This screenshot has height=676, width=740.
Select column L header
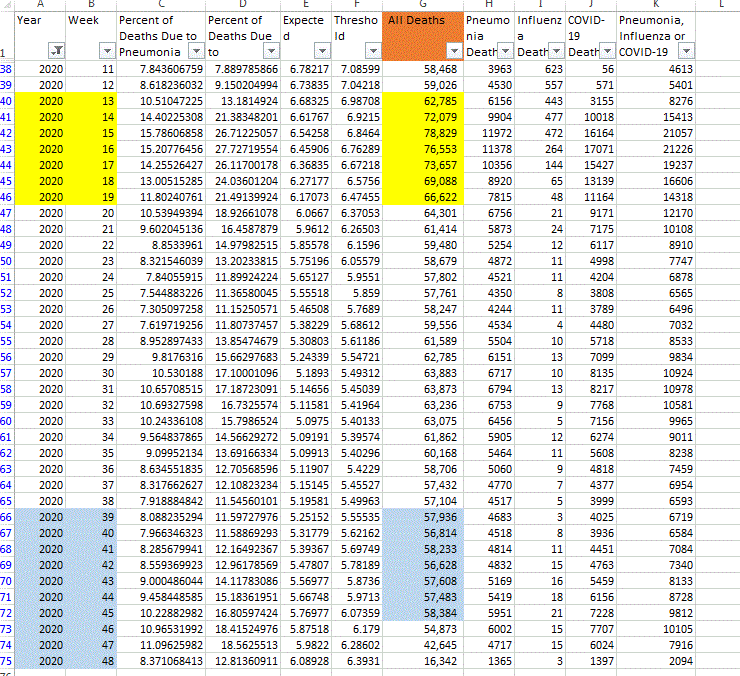722,5
